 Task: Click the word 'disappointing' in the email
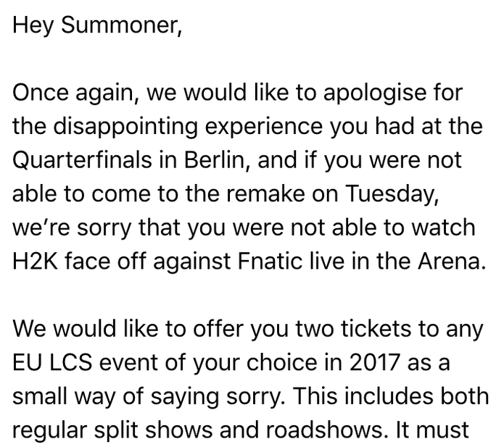125,128
